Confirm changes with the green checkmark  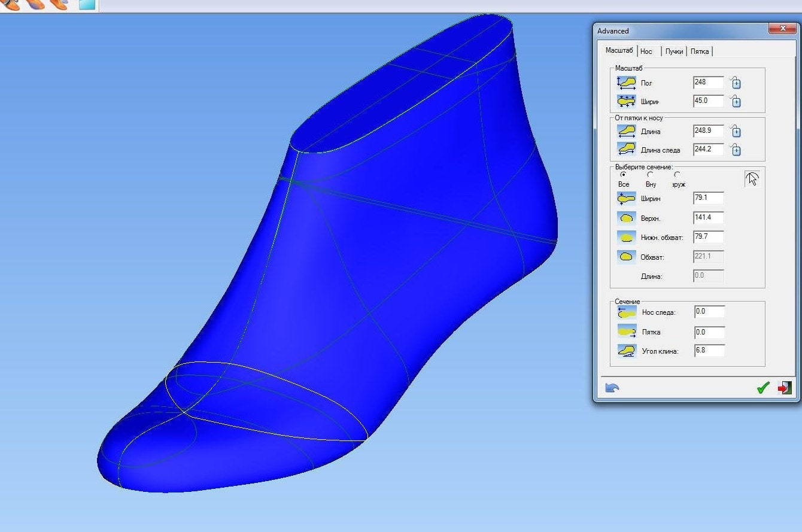coord(763,388)
